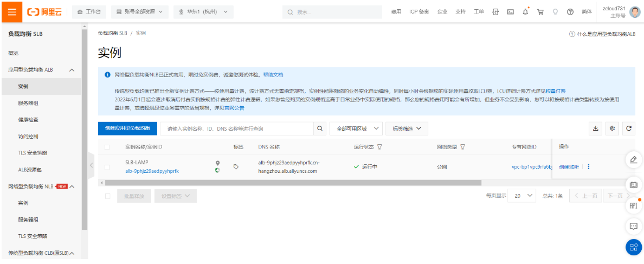The image size is (644, 264).
Task: Focus the instance name query field
Action: (x=236, y=128)
